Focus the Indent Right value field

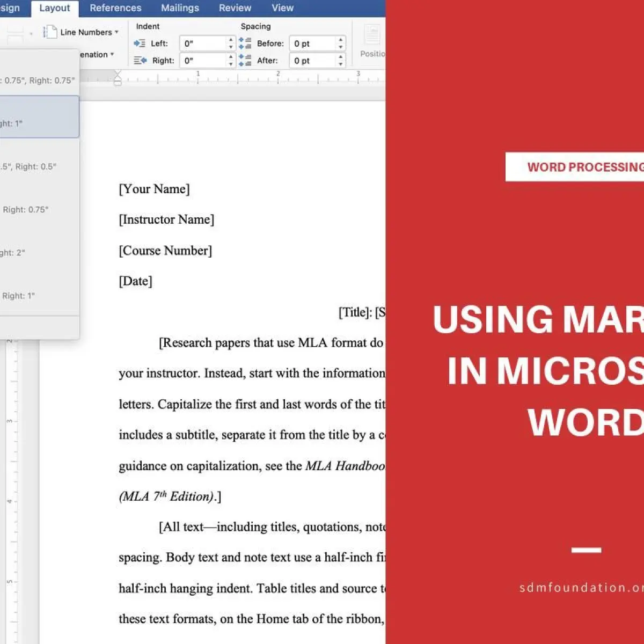203,61
